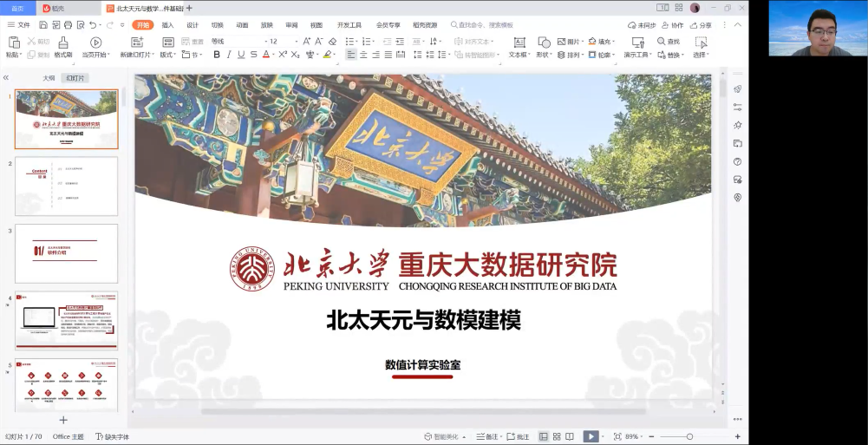Switch to the Review (审阅) ribbon tab

point(291,25)
